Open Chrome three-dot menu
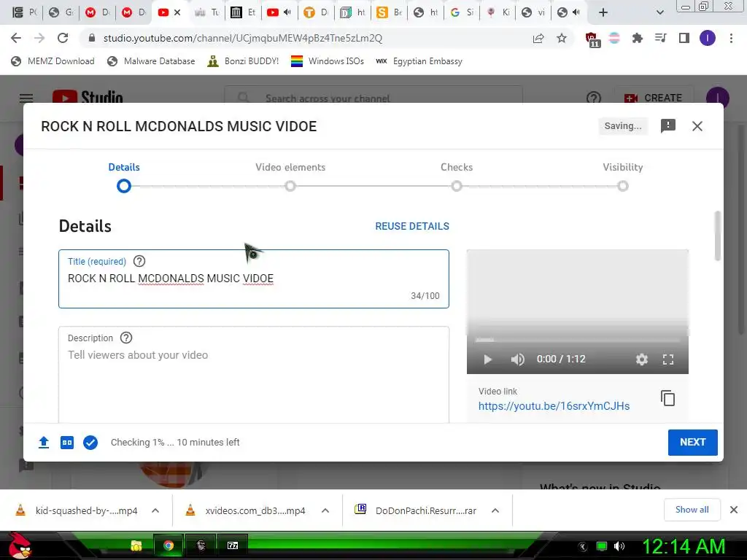The height and width of the screenshot is (560, 747). pos(731,38)
